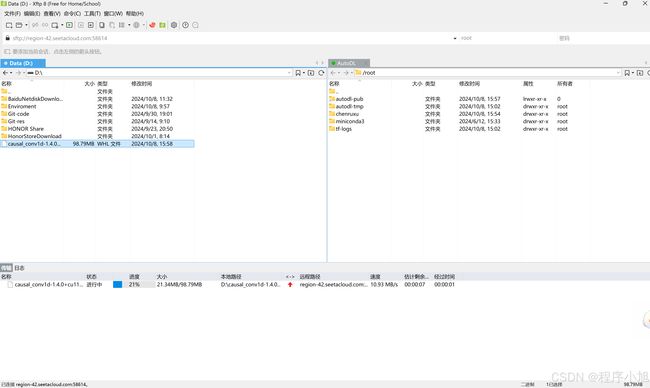Sort local files by 修改时间 column

pyautogui.click(x=142, y=84)
